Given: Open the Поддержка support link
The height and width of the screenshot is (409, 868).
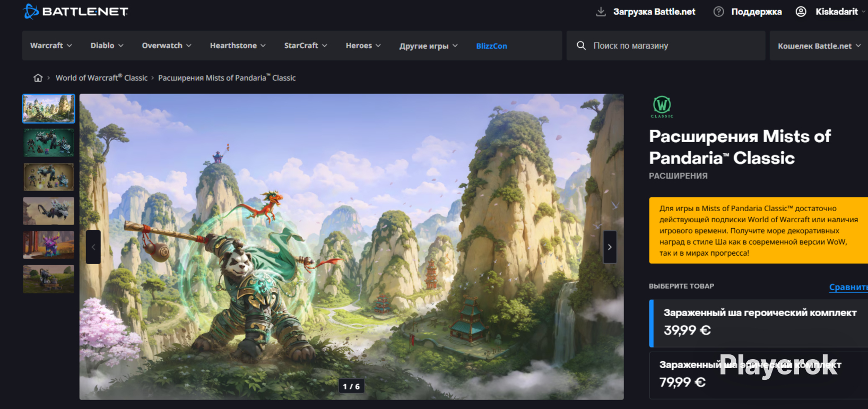Looking at the screenshot, I should [757, 12].
